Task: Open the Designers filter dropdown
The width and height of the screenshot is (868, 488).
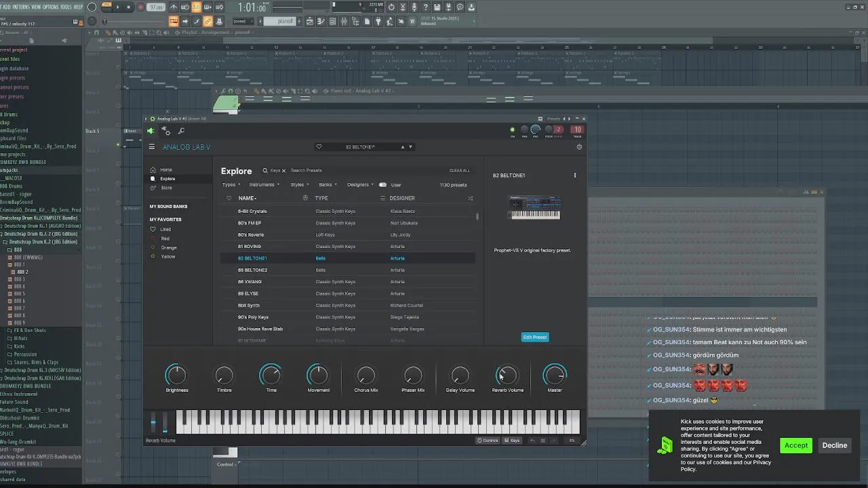Action: [360, 185]
